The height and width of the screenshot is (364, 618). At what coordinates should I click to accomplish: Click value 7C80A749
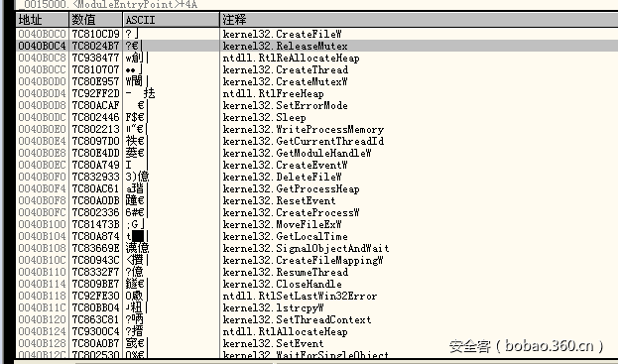pyautogui.click(x=95, y=165)
